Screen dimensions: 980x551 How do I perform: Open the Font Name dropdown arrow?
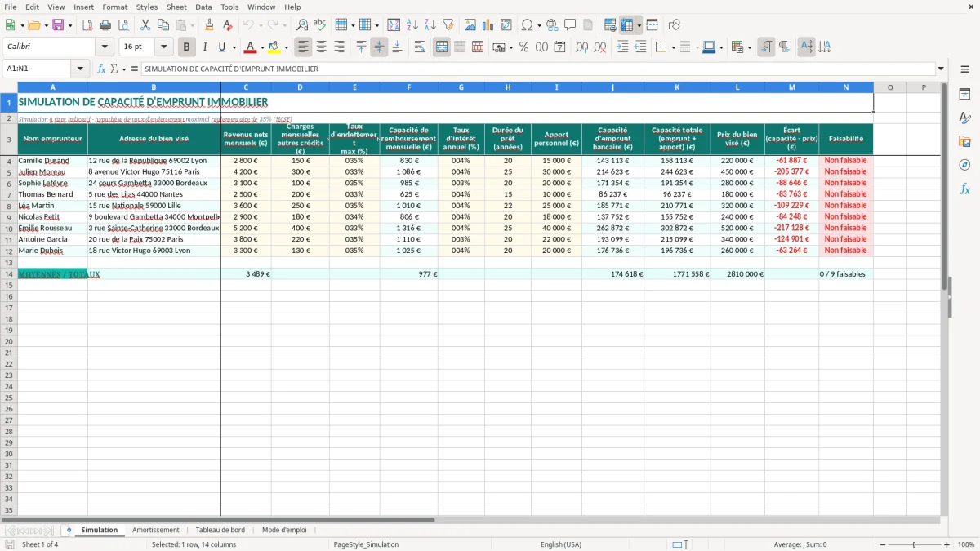105,47
